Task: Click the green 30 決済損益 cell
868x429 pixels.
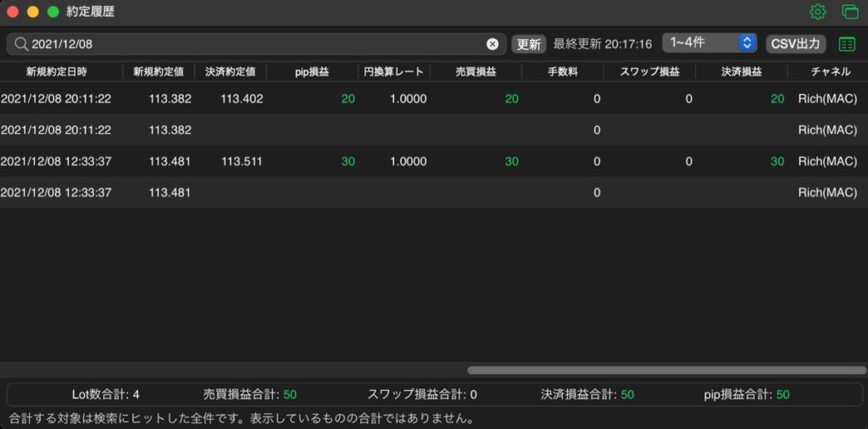Action: [x=778, y=162]
